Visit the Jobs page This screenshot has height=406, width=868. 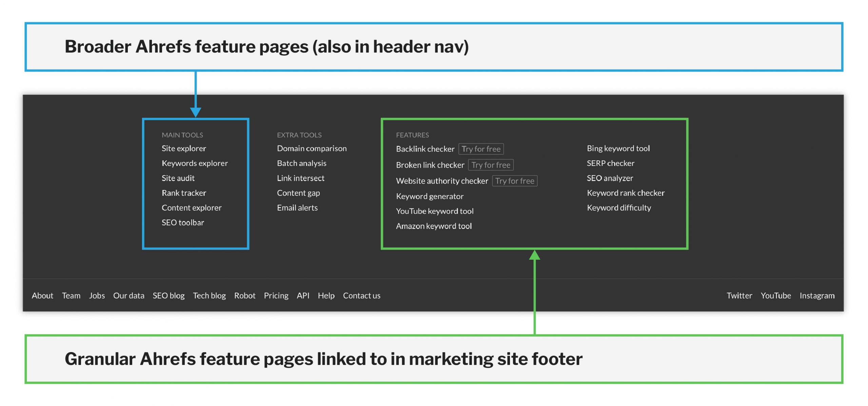[97, 296]
